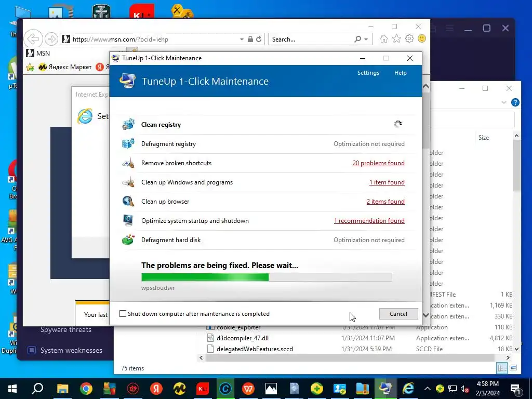
Task: Open File Explorer from the taskbar
Action: pyautogui.click(x=63, y=389)
